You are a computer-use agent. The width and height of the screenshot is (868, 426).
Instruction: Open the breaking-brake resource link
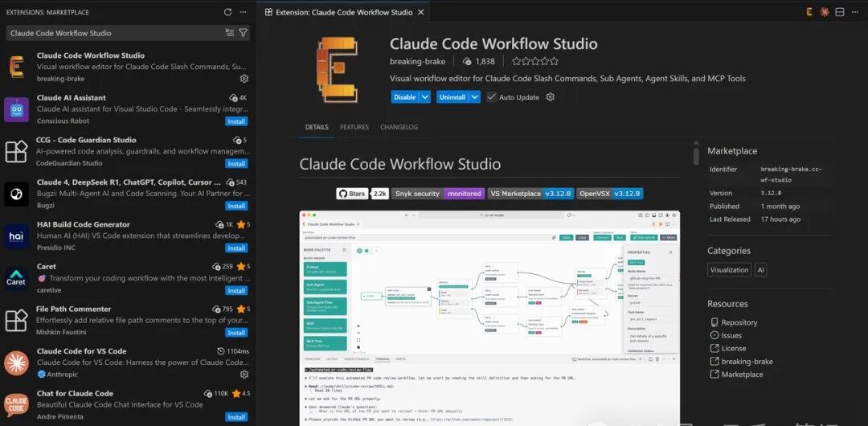point(747,361)
